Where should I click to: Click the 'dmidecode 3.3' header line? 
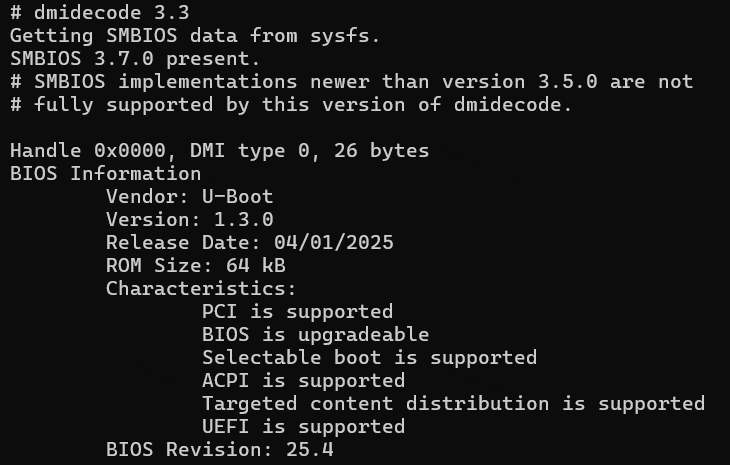pos(100,13)
